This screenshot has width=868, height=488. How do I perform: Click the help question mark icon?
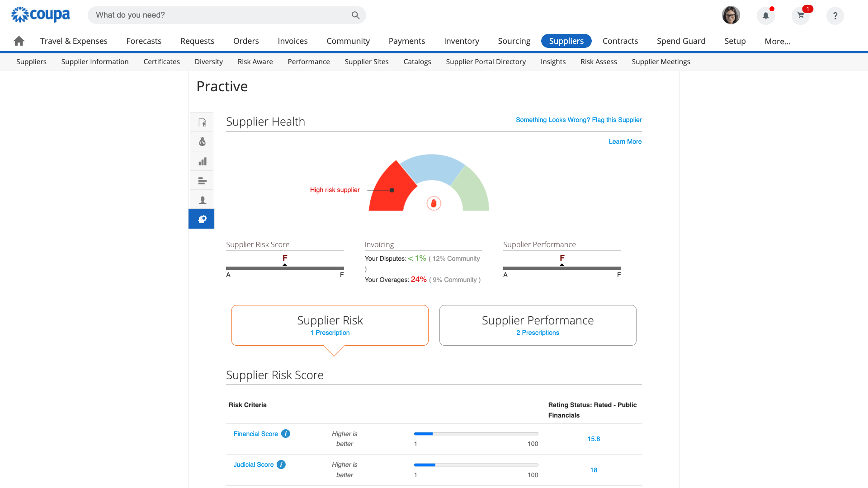coord(835,16)
